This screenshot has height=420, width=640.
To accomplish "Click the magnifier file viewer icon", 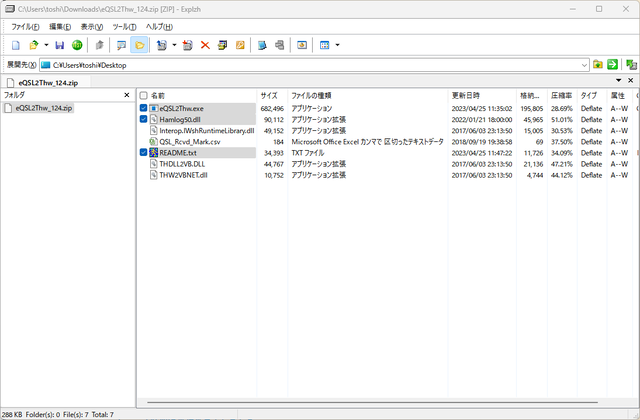I will 121,45.
